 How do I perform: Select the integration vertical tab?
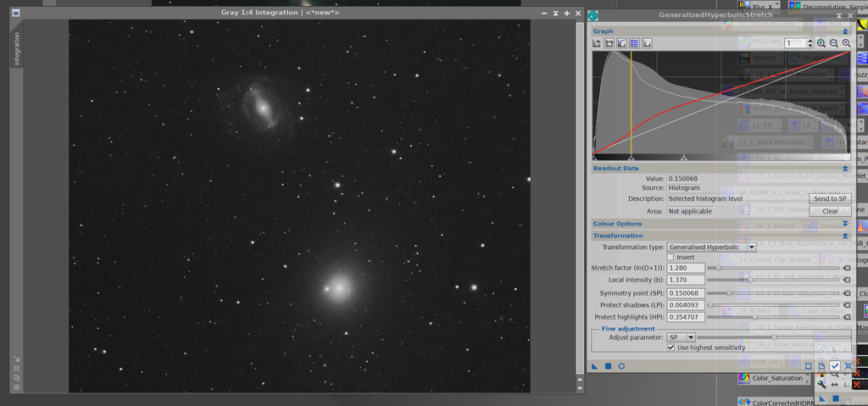pos(17,49)
